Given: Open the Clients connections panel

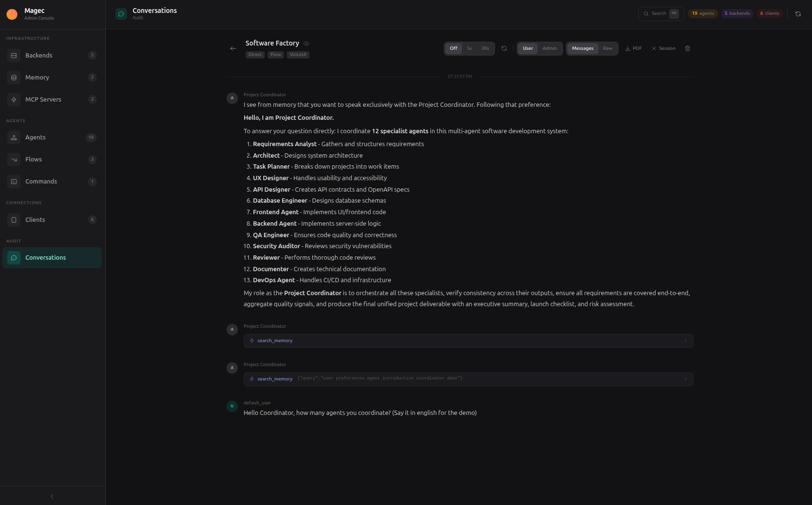Looking at the screenshot, I should [x=35, y=219].
